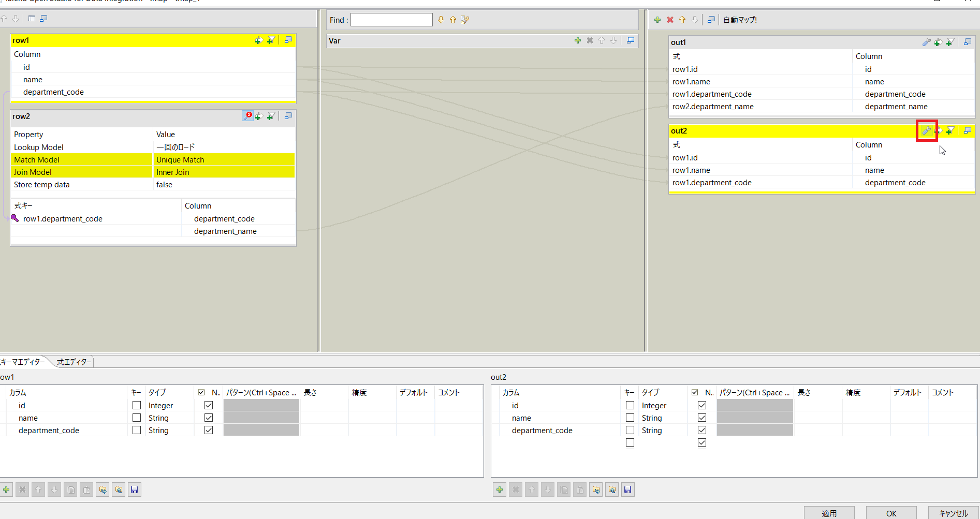Enable the key checkbox for out2 name column
The image size is (980, 519).
pos(630,418)
